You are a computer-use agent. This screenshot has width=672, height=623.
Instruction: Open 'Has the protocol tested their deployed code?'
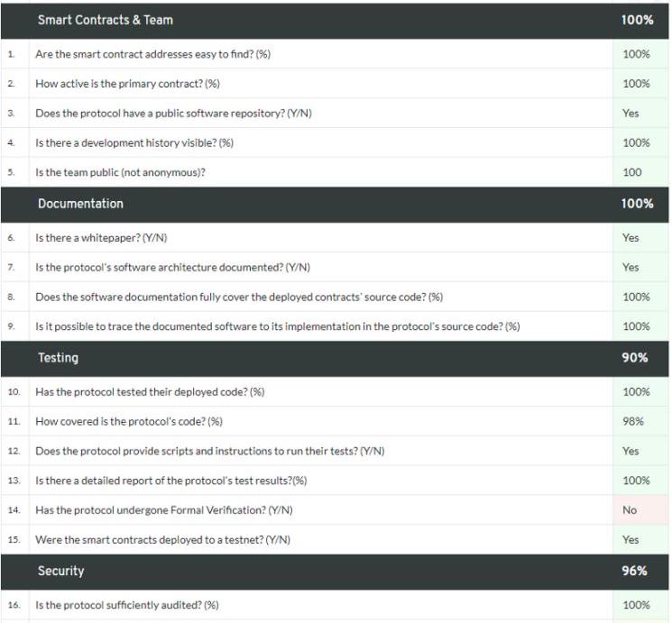[150, 392]
